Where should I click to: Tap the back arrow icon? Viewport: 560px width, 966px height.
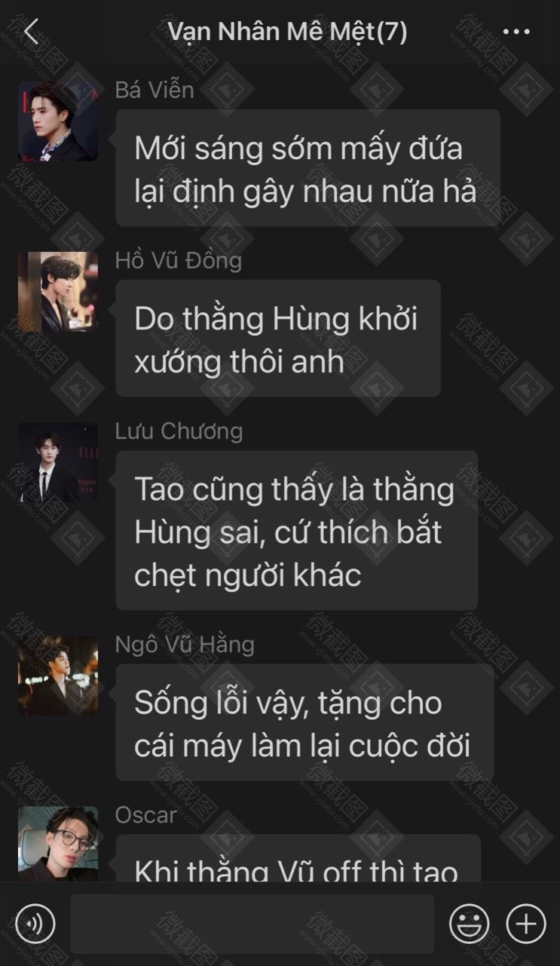(x=31, y=32)
